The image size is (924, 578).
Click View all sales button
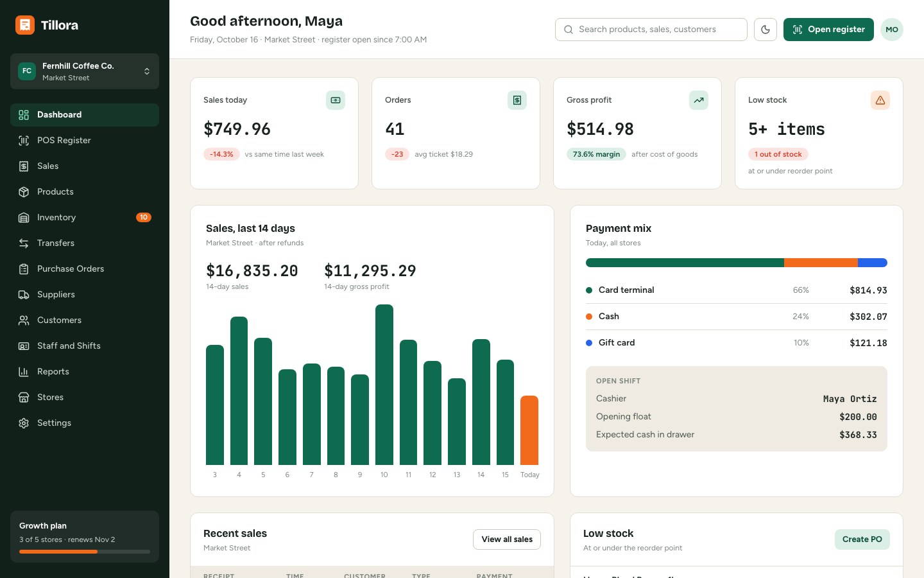pyautogui.click(x=507, y=539)
